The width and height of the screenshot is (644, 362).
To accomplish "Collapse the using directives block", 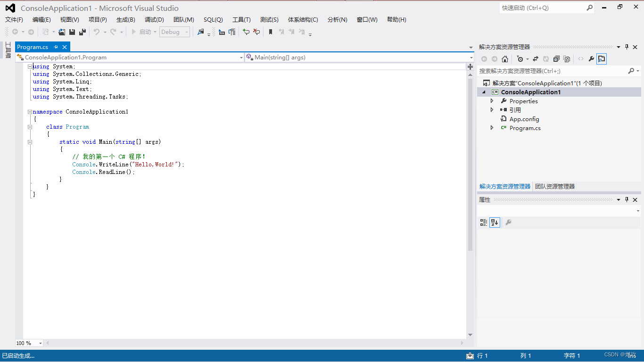I will (30, 66).
